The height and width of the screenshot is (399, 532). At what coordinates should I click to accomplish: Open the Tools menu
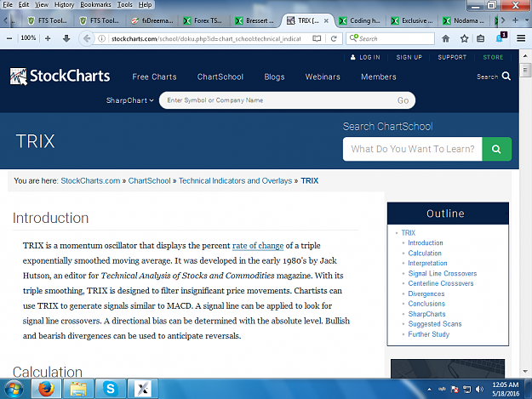click(124, 4)
